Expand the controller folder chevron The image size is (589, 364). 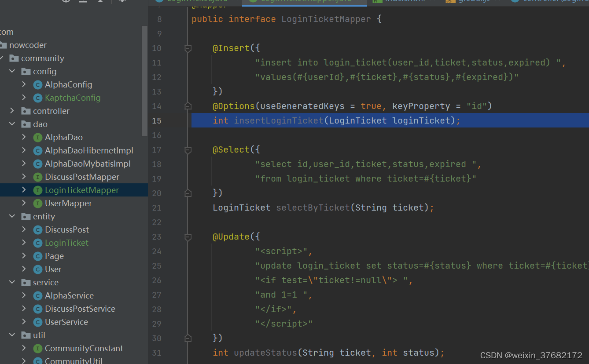(x=12, y=111)
